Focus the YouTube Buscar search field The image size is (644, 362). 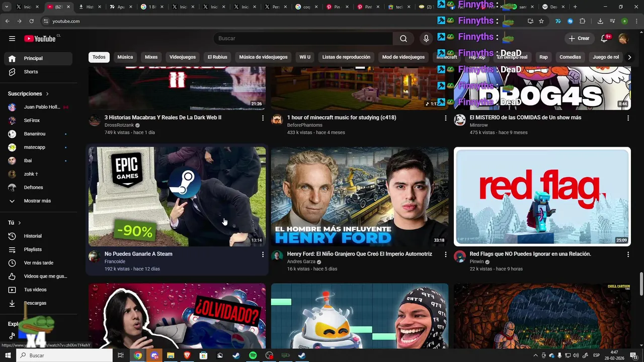pos(303,39)
